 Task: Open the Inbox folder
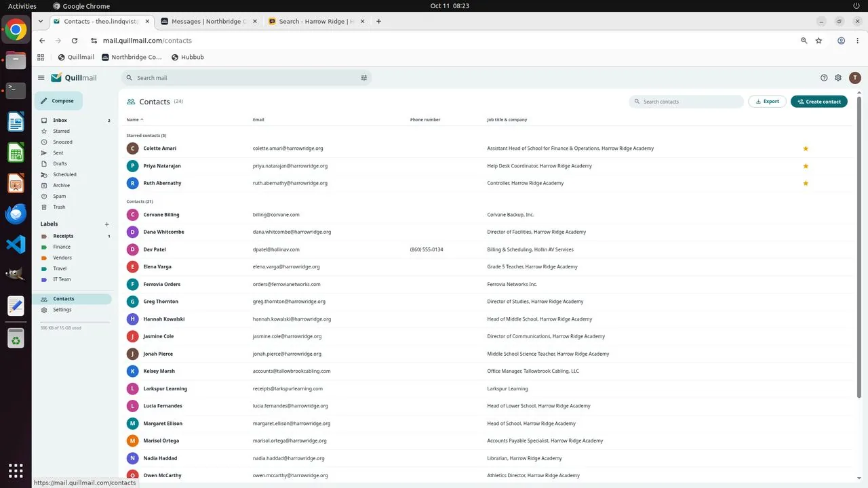[73, 121]
